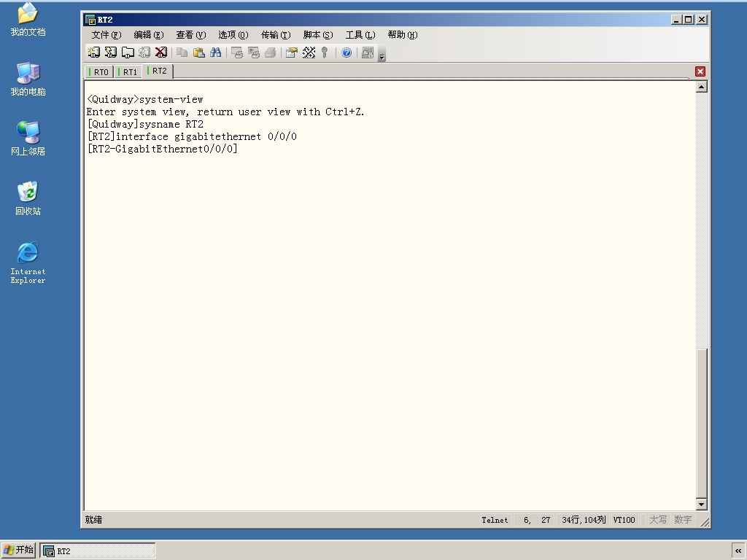This screenshot has height=560, width=747.
Task: Select the 网上邻居 desktop icon
Action: pyautogui.click(x=28, y=139)
